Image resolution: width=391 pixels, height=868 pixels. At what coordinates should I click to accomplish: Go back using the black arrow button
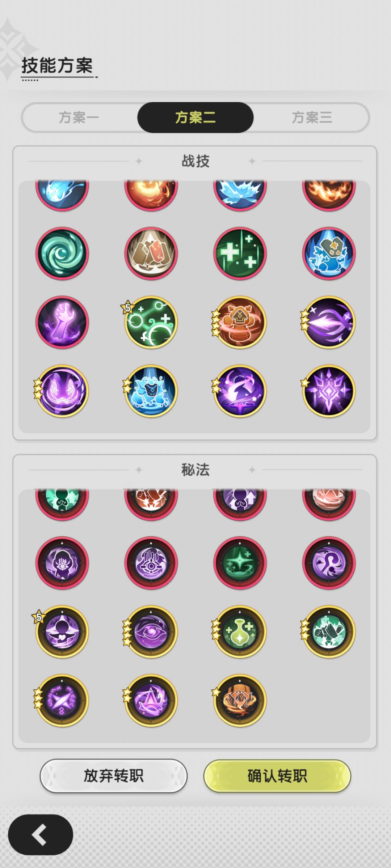(41, 835)
